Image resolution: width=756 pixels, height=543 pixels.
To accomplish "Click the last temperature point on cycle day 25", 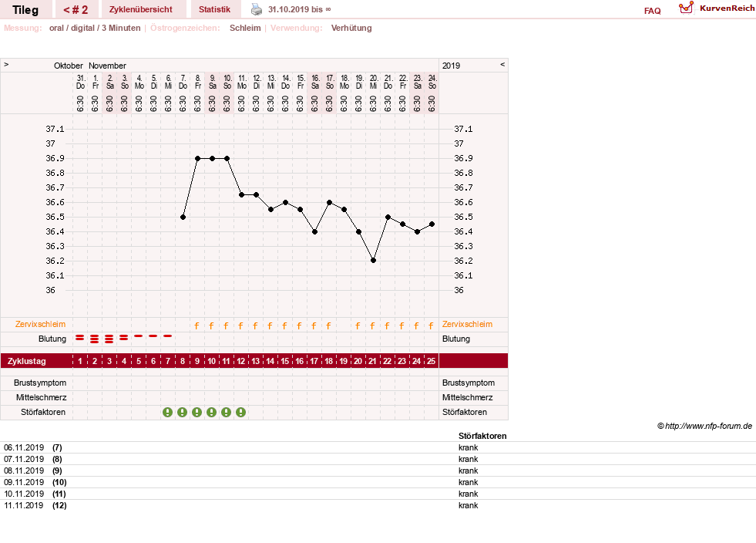I will pos(432,224).
